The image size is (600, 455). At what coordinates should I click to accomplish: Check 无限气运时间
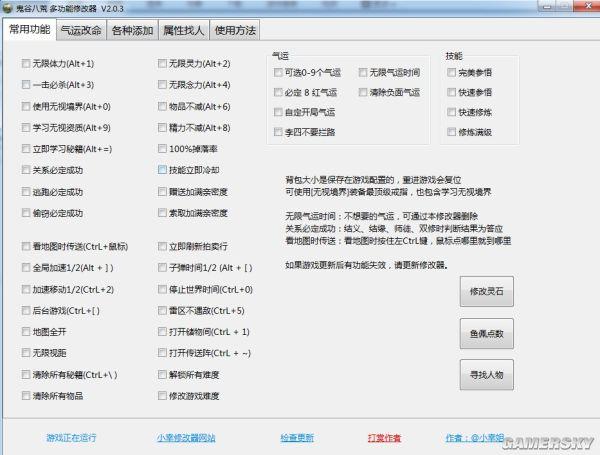(x=363, y=72)
